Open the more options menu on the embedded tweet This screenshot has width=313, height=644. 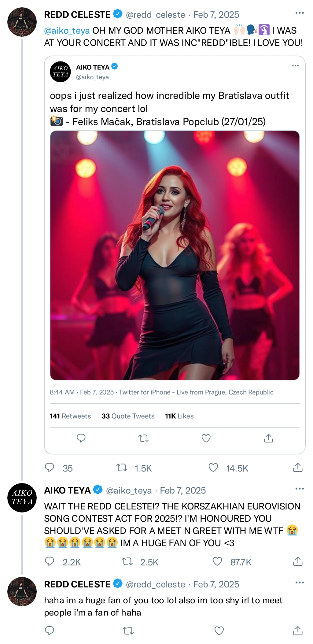coord(295,65)
